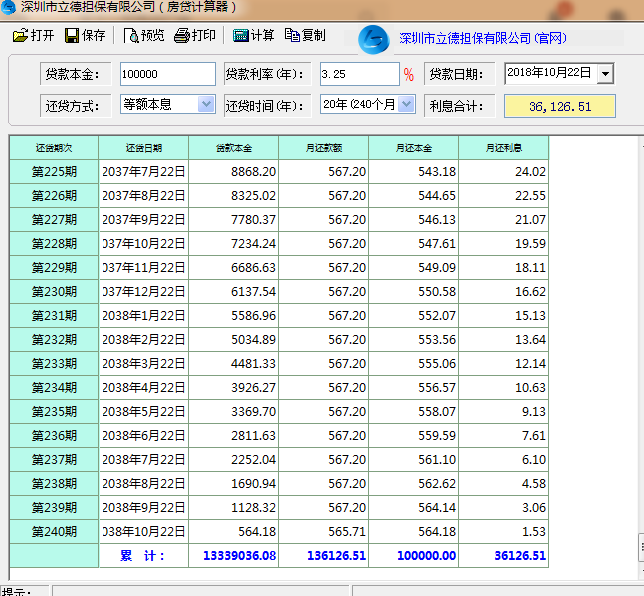
Task: Click principal cell 8868.20
Action: [x=234, y=172]
